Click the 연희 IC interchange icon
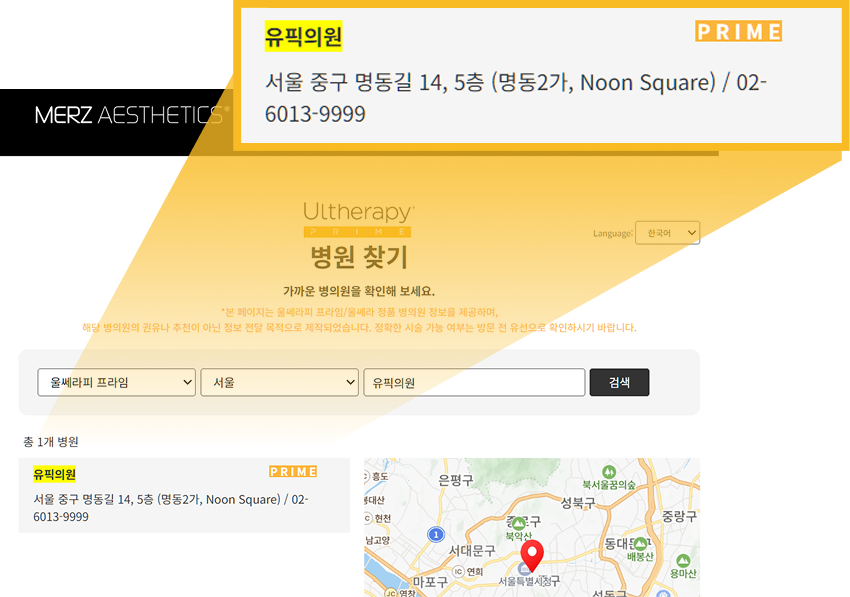Screen dimensions: 850x597 click(459, 570)
